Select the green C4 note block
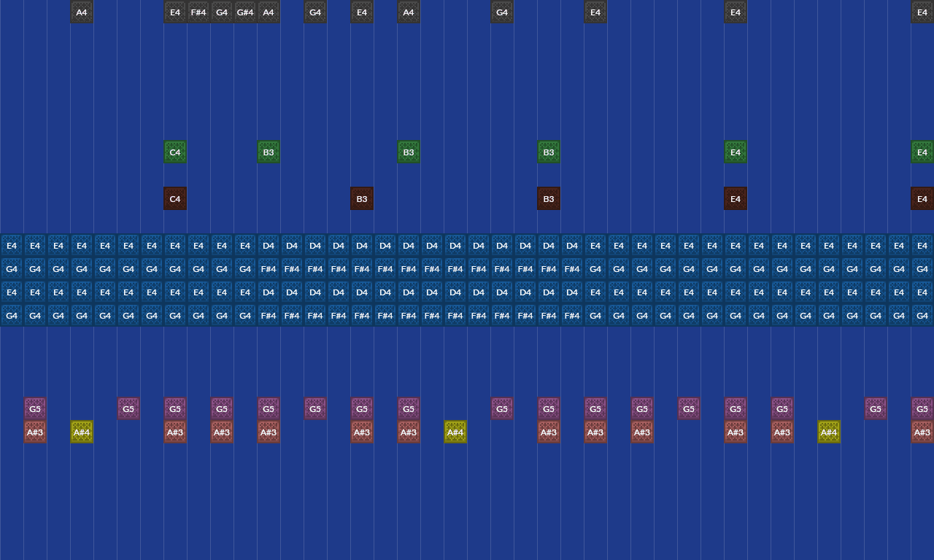The width and height of the screenshot is (934, 560). click(175, 152)
